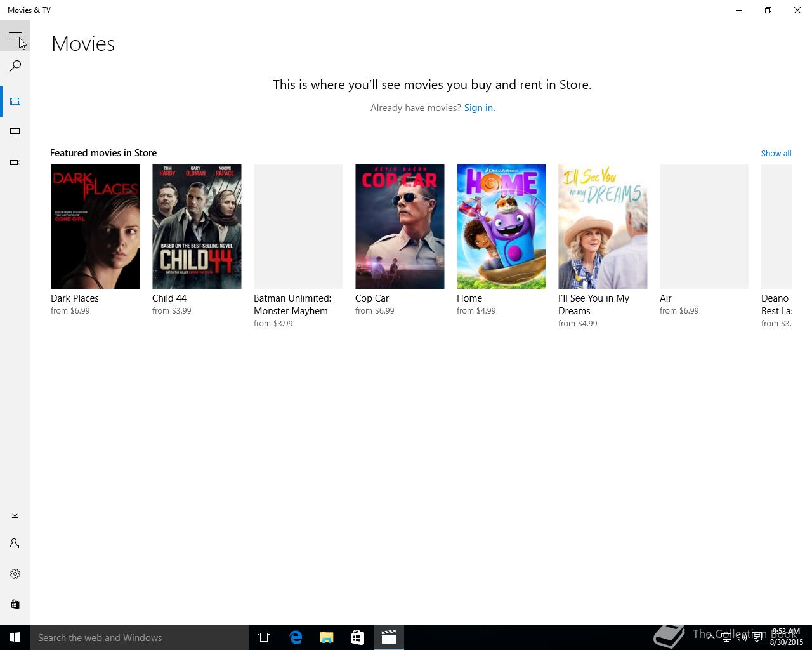Select the Movies film icon in sidebar
The image size is (812, 650).
pyautogui.click(x=15, y=102)
